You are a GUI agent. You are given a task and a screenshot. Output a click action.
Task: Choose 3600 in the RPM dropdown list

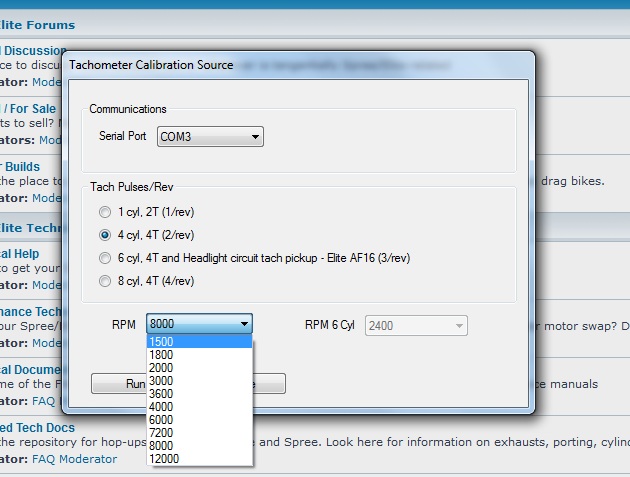(199, 394)
